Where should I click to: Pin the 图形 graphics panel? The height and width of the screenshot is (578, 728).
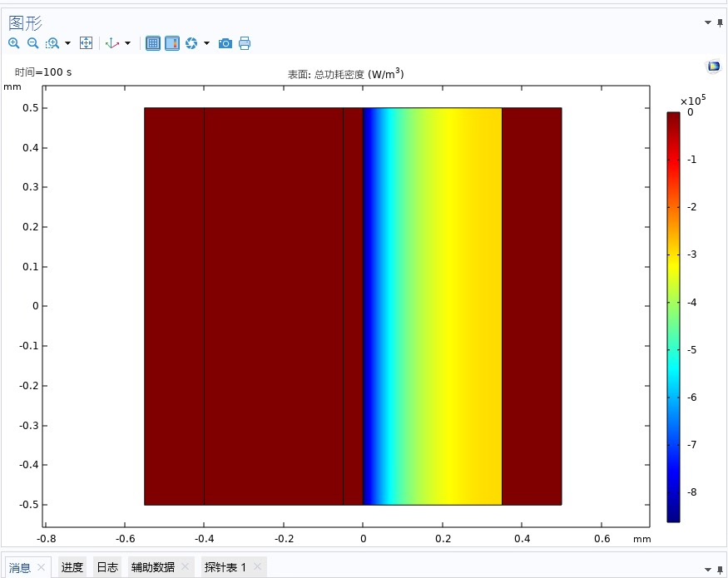721,22
